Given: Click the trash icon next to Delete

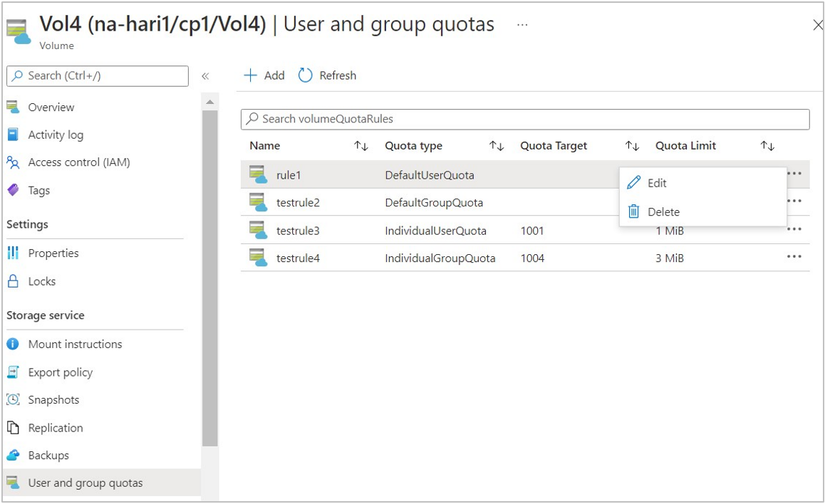Looking at the screenshot, I should tap(634, 211).
